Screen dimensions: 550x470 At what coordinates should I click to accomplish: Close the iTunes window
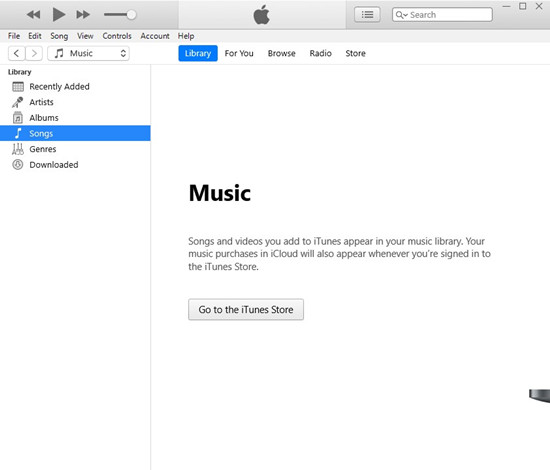tap(539, 6)
